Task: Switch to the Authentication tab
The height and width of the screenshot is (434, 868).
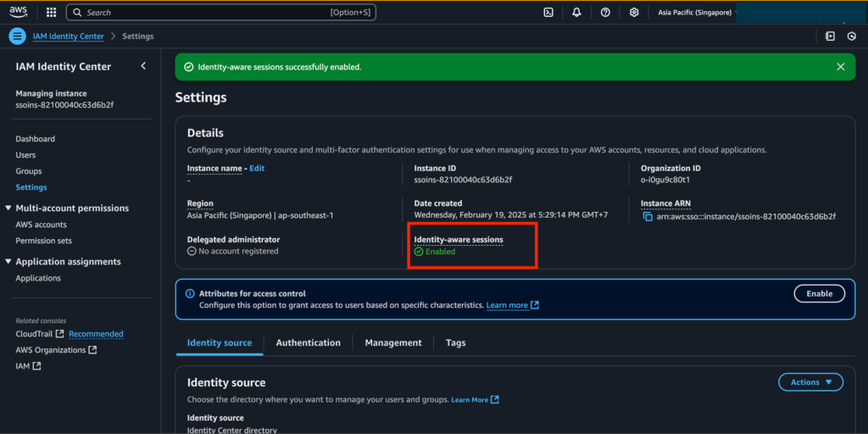Action: tap(309, 342)
